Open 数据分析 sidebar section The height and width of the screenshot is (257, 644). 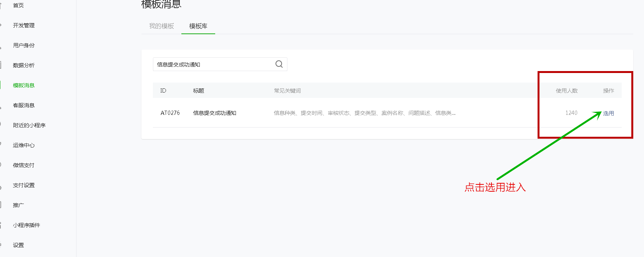pyautogui.click(x=23, y=65)
